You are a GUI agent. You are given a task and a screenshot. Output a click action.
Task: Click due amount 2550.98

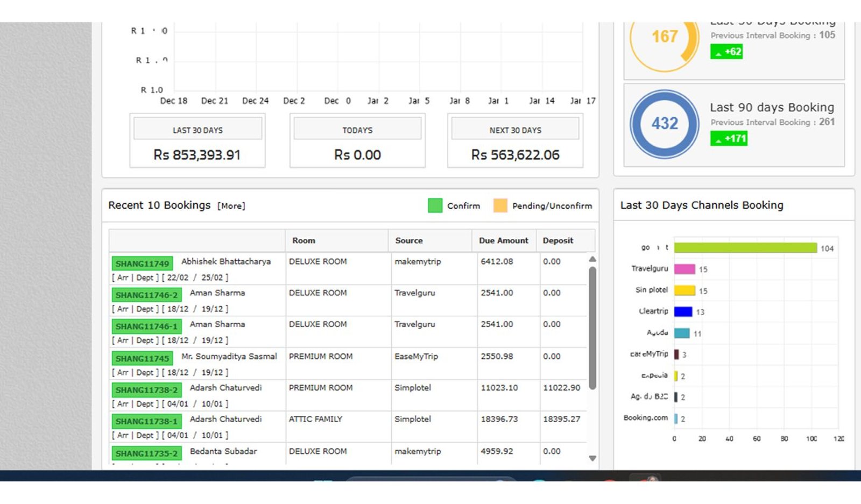tap(497, 356)
